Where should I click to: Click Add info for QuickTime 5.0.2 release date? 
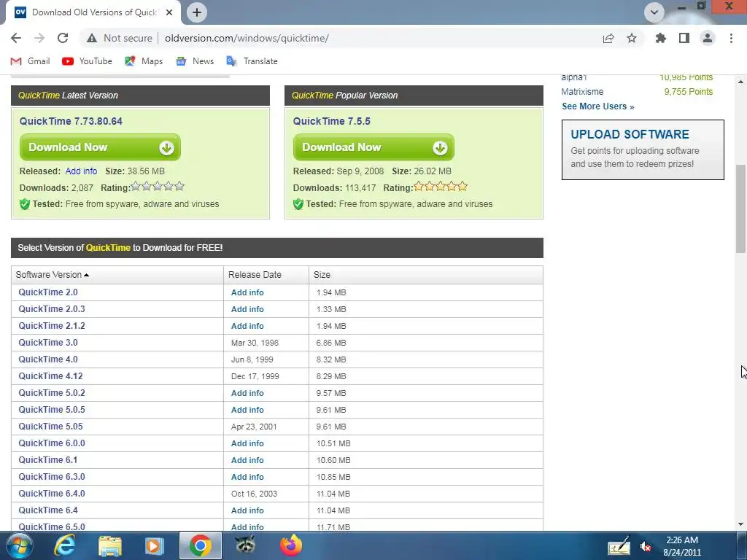point(247,393)
